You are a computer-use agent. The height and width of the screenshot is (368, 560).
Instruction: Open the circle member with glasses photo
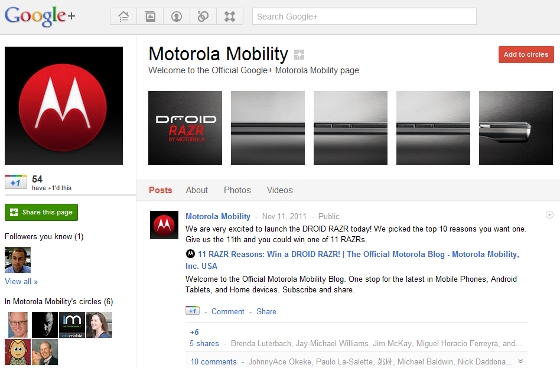pyautogui.click(x=18, y=325)
